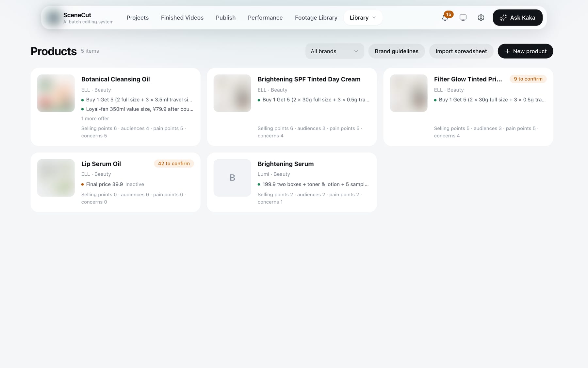Open the All brands filter dropdown

[x=335, y=51]
